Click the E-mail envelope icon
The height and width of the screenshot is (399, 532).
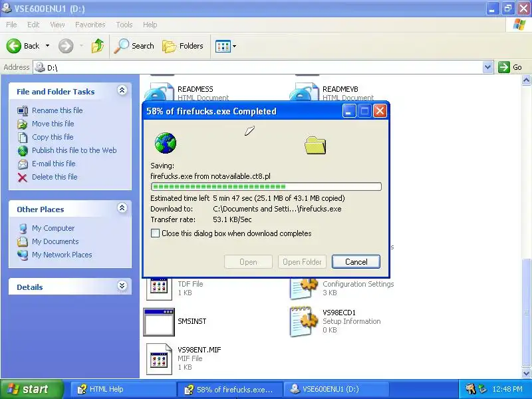(x=23, y=164)
